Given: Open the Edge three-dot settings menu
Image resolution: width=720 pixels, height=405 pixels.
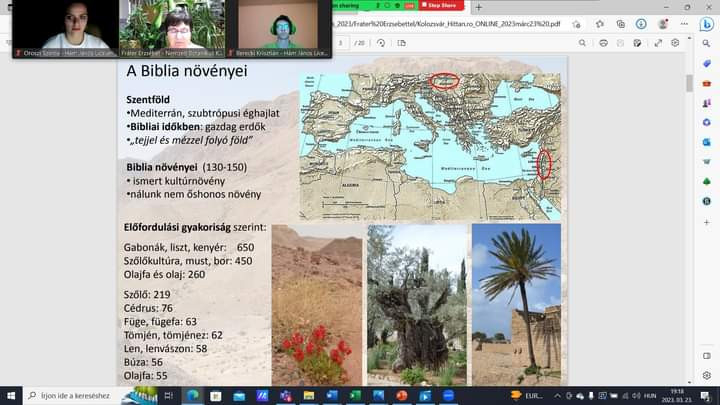Looking at the screenshot, I should tap(683, 23).
